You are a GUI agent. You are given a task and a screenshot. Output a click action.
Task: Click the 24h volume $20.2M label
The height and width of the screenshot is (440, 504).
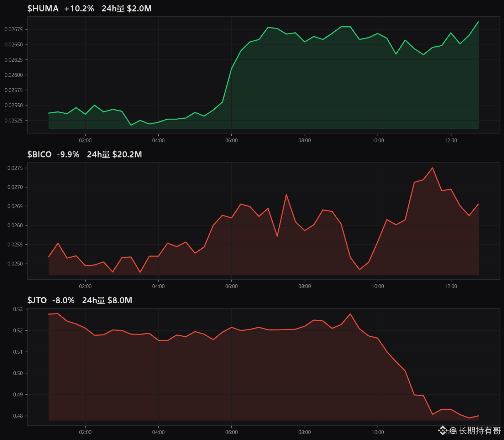115,154
